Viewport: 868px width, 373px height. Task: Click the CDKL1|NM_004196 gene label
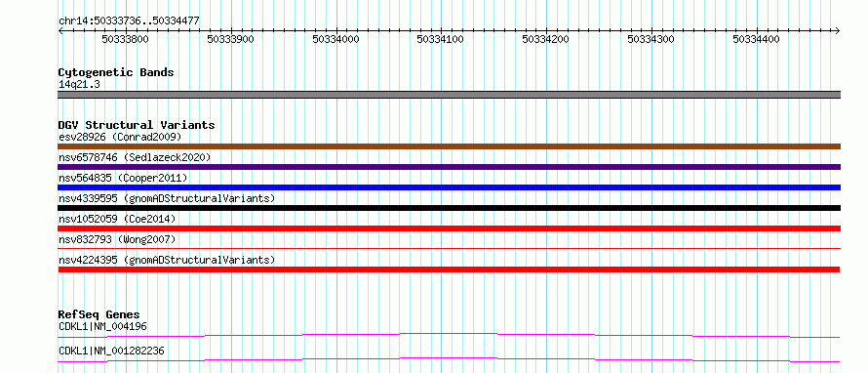point(102,326)
